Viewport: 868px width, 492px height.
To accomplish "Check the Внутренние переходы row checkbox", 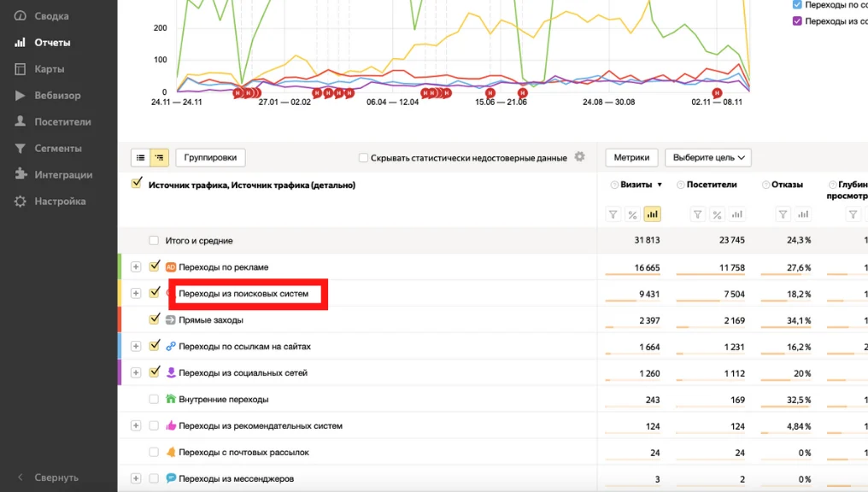I will [x=154, y=399].
